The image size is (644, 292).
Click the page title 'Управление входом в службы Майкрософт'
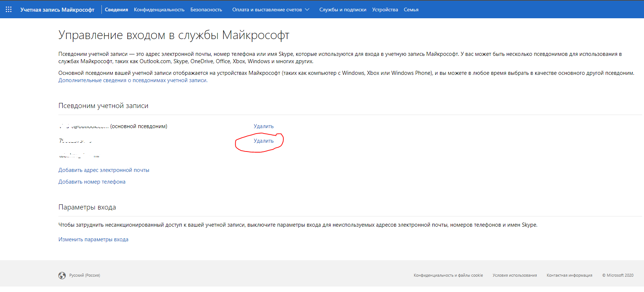pos(174,35)
